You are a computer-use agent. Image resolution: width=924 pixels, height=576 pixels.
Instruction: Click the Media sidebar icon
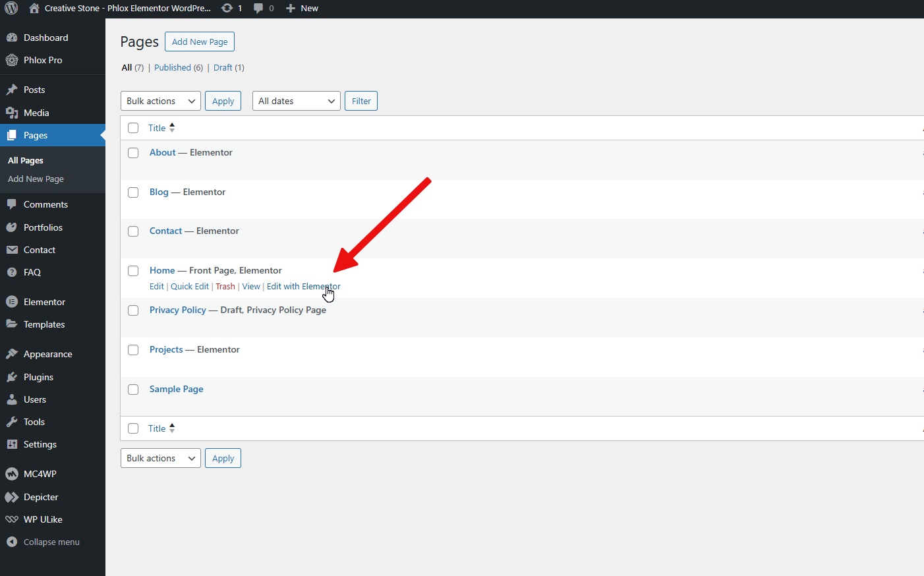click(12, 113)
